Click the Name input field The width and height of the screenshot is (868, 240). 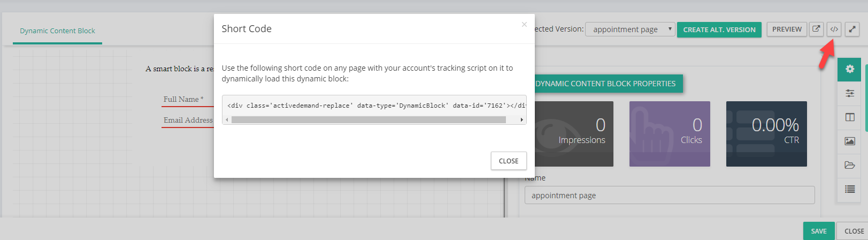click(x=670, y=195)
